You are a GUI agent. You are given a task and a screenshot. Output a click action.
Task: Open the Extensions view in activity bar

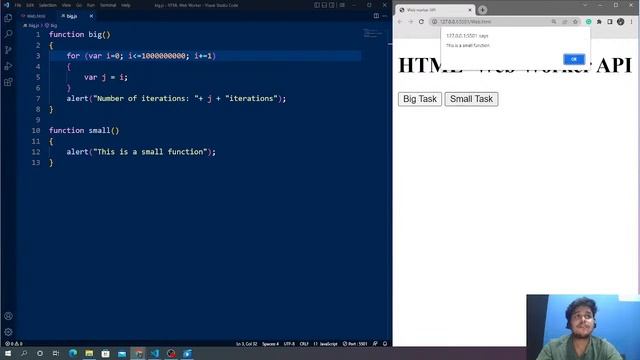(8, 82)
